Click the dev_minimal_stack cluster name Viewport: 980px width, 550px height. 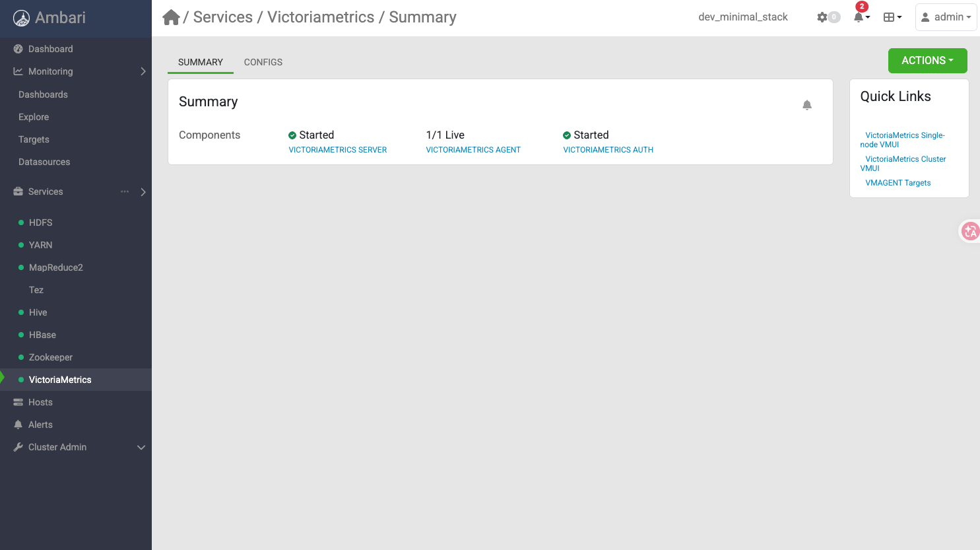pyautogui.click(x=743, y=17)
